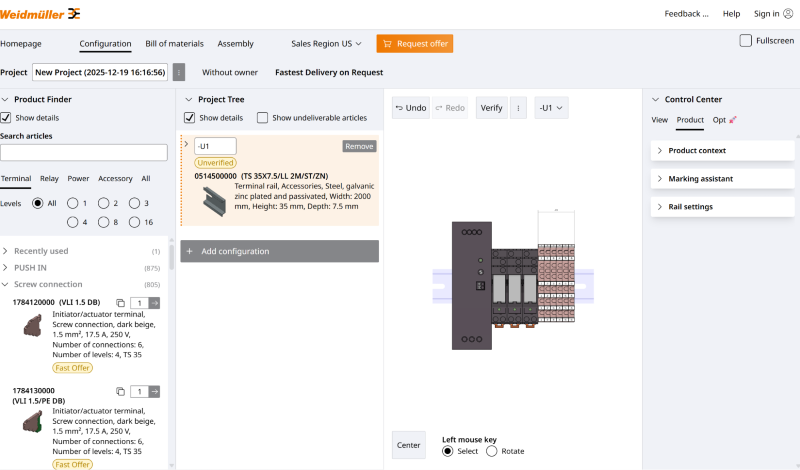800x470 pixels.
Task: Click the Undo button
Action: pyautogui.click(x=411, y=108)
